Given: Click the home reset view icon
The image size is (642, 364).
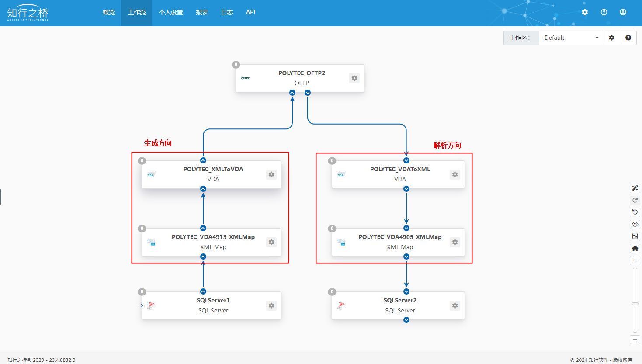Looking at the screenshot, I should pos(635,248).
